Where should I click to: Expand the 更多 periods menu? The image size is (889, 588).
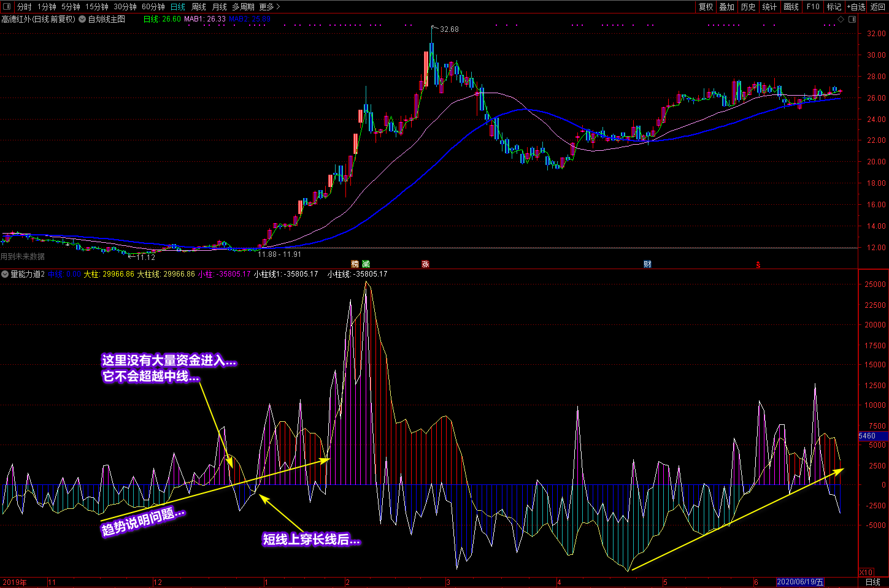pos(269,7)
